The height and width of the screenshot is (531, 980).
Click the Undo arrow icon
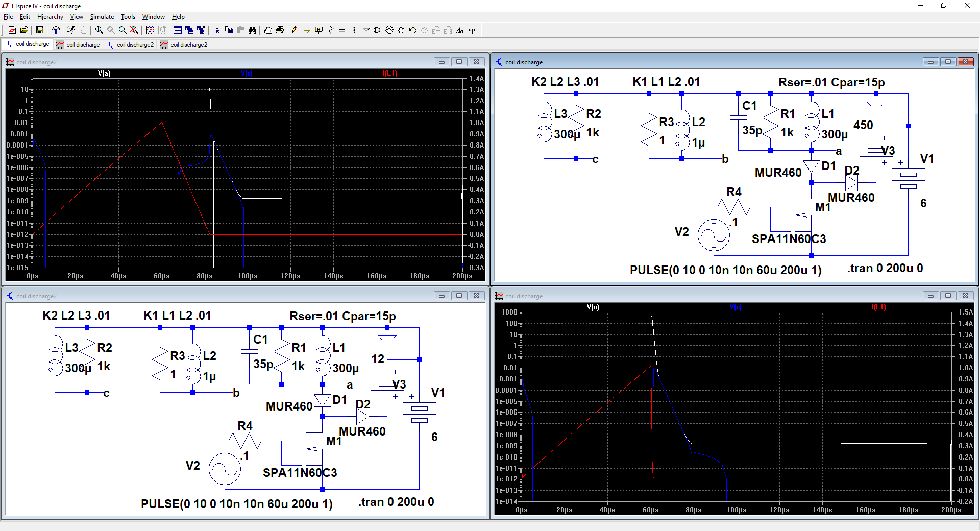click(x=413, y=30)
